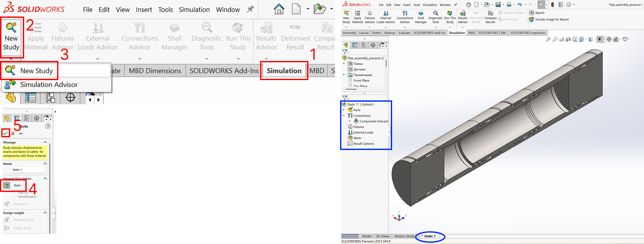Open the Insert menu in enlarged menu bar

144,10
